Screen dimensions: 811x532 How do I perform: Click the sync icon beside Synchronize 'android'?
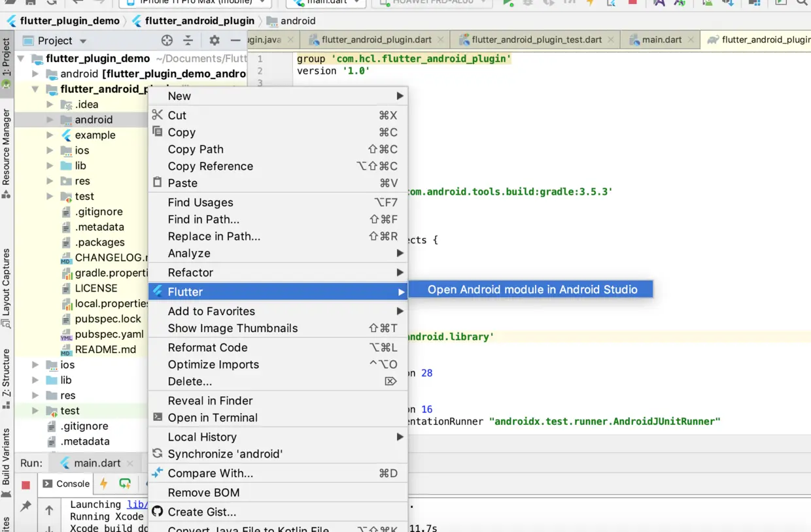tap(157, 453)
